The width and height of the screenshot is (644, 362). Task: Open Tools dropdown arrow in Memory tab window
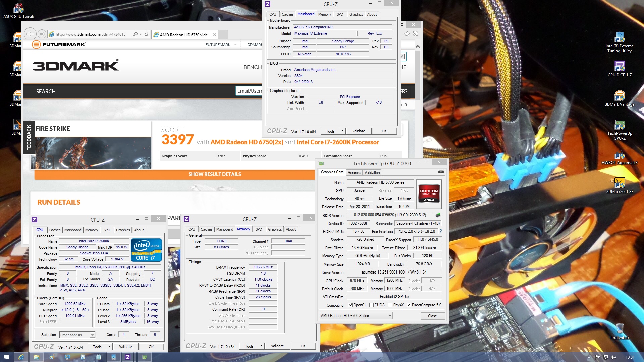coord(261,346)
